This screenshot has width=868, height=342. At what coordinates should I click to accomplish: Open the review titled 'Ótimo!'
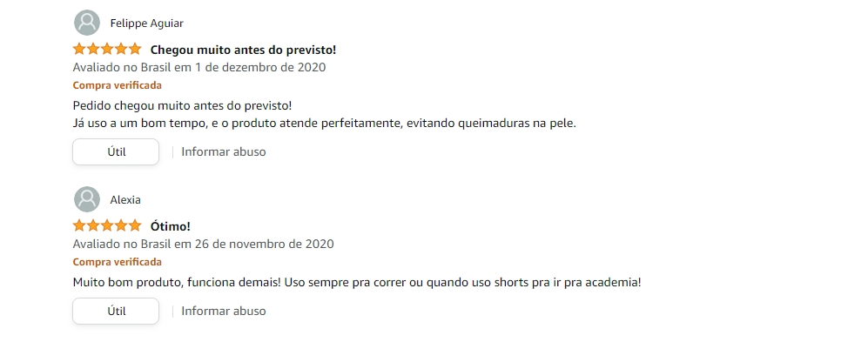pyautogui.click(x=171, y=226)
